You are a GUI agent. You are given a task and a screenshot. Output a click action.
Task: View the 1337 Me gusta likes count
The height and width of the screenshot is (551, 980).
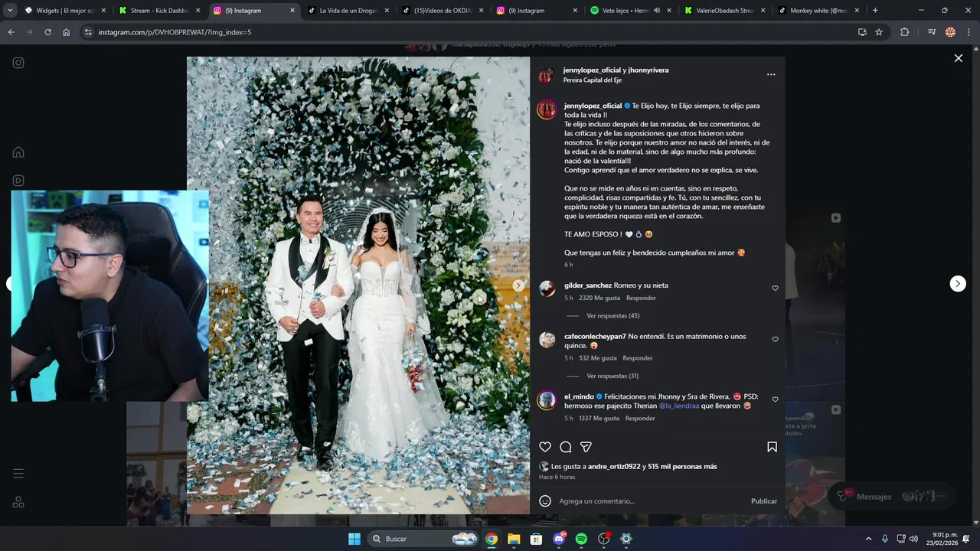(x=599, y=419)
